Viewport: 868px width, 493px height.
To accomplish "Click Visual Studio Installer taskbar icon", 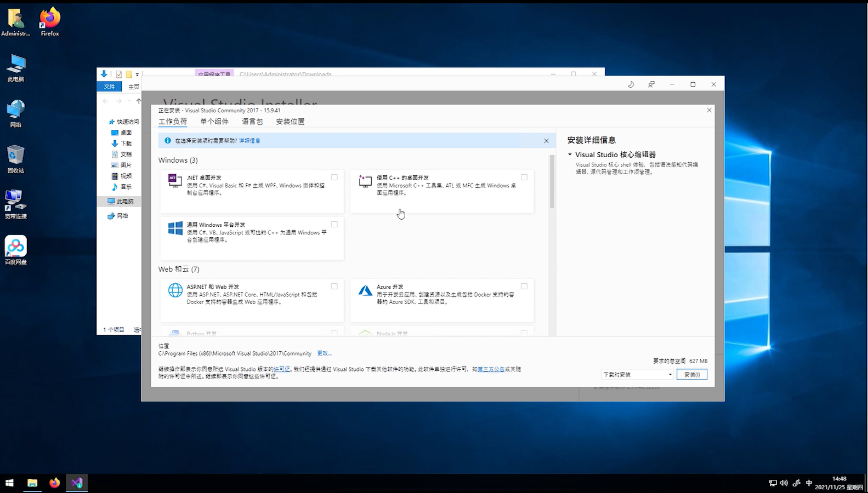I will click(x=77, y=483).
